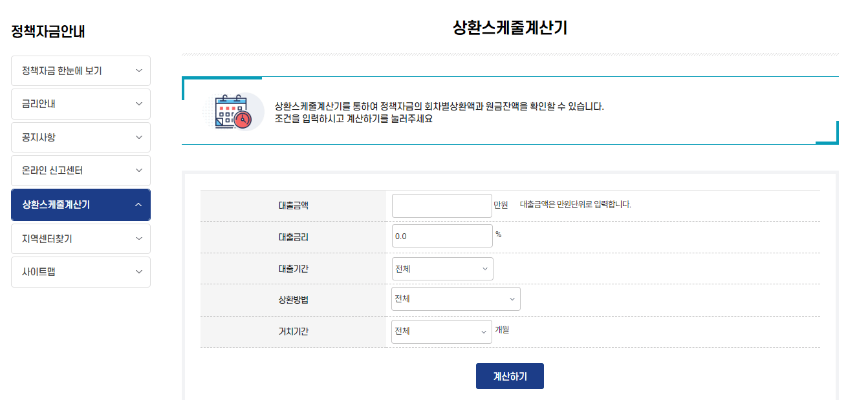Go to 공지사항 in sidebar
Viewport: 868px width, 400px height.
coord(39,137)
